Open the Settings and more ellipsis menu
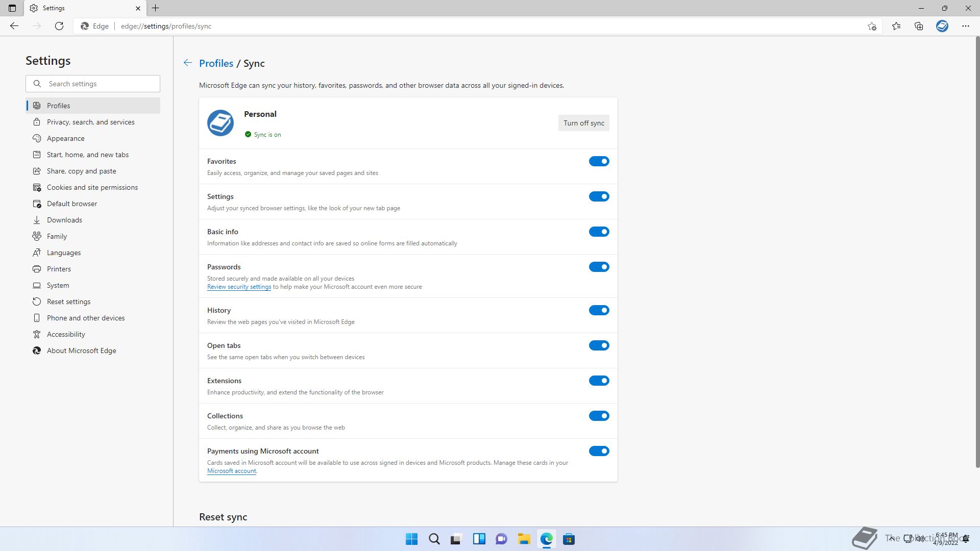Screen dimensions: 980x551 tap(966, 26)
